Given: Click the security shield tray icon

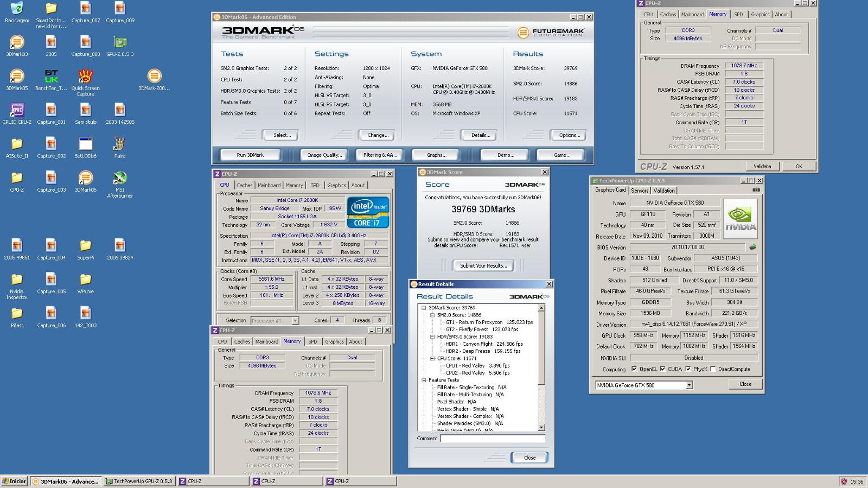Looking at the screenshot, I should [x=844, y=481].
